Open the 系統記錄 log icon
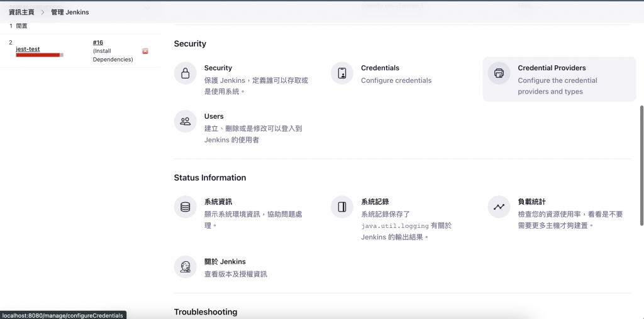This screenshot has height=319, width=644. tap(342, 207)
